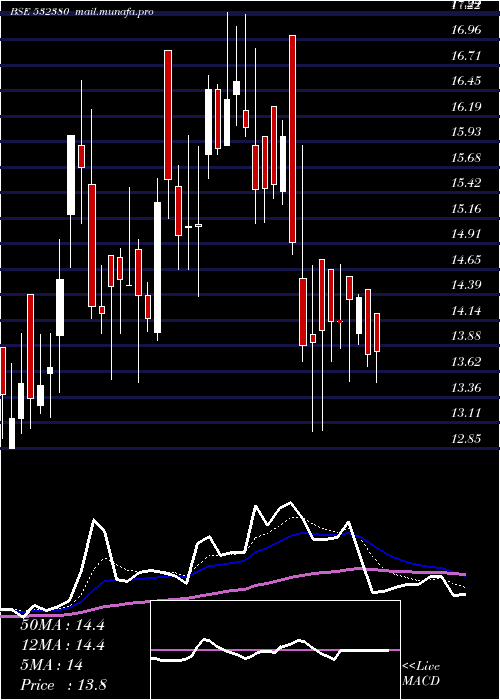The height and width of the screenshot is (700, 500).
Task: Select the 15.42 price axis label
Action: point(466,183)
